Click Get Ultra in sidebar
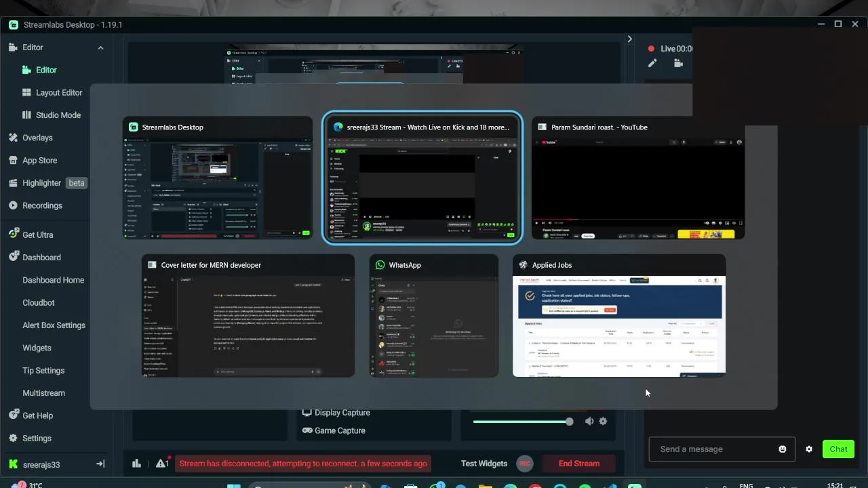Viewport: 868px width, 488px height. pos(31,235)
